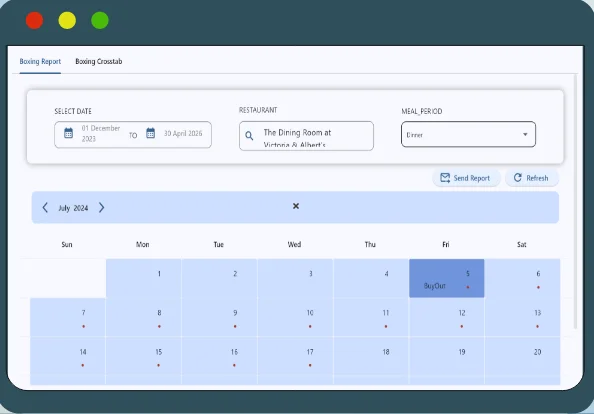Image resolution: width=594 pixels, height=414 pixels.
Task: Open the end date calendar icon
Action: click(150, 133)
